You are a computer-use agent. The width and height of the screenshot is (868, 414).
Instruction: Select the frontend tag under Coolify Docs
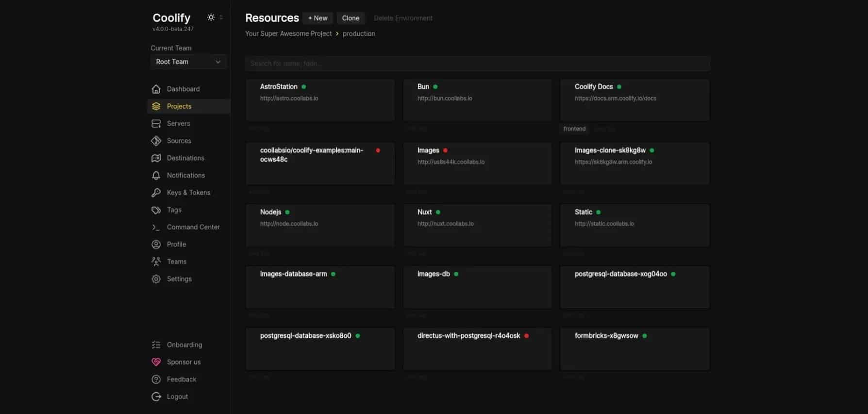click(574, 129)
